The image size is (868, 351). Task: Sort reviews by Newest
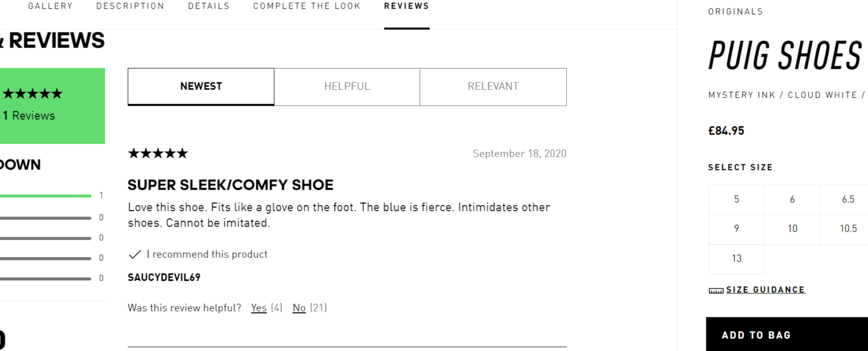(x=201, y=86)
